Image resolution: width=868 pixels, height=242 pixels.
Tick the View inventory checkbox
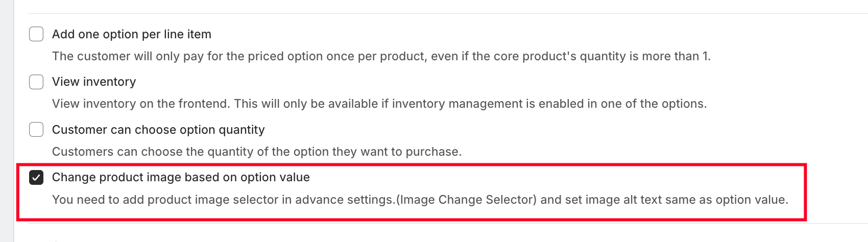[36, 82]
